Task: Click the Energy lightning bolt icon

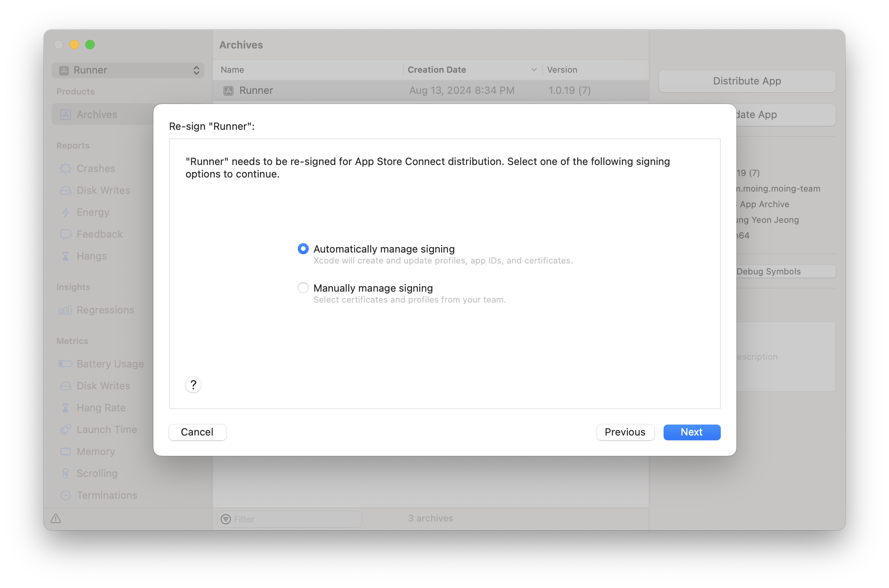Action: [65, 212]
